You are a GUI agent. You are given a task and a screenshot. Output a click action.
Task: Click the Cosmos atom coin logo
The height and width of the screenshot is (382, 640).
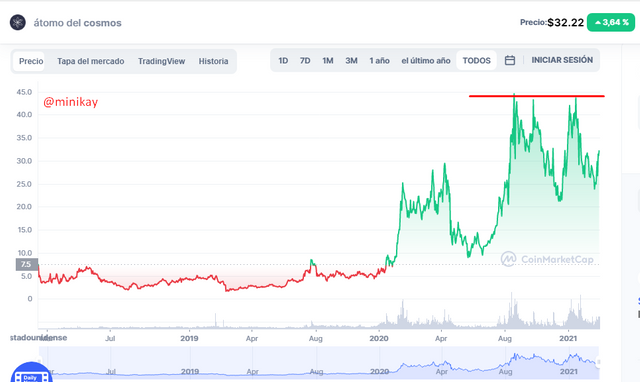click(18, 22)
